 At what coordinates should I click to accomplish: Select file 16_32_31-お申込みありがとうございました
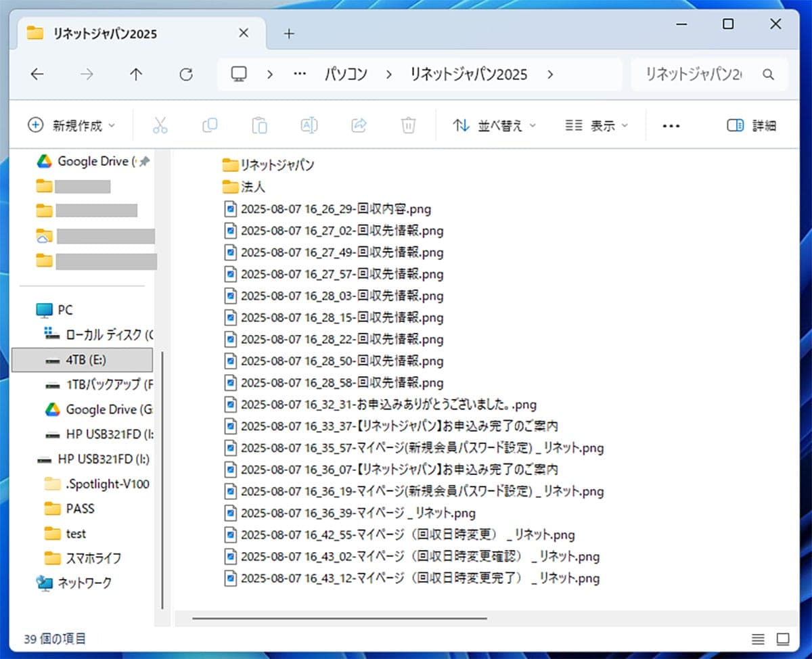(380, 405)
